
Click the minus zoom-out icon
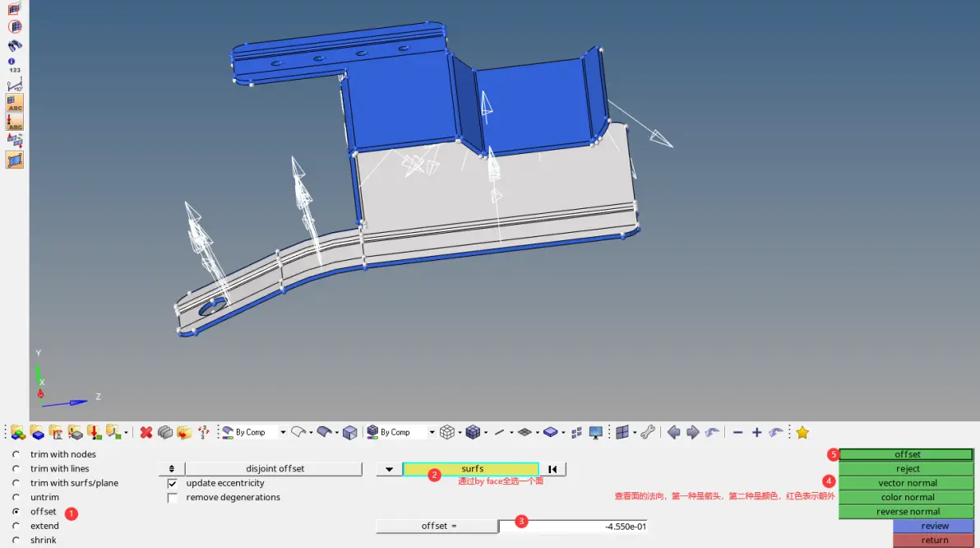[737, 432]
